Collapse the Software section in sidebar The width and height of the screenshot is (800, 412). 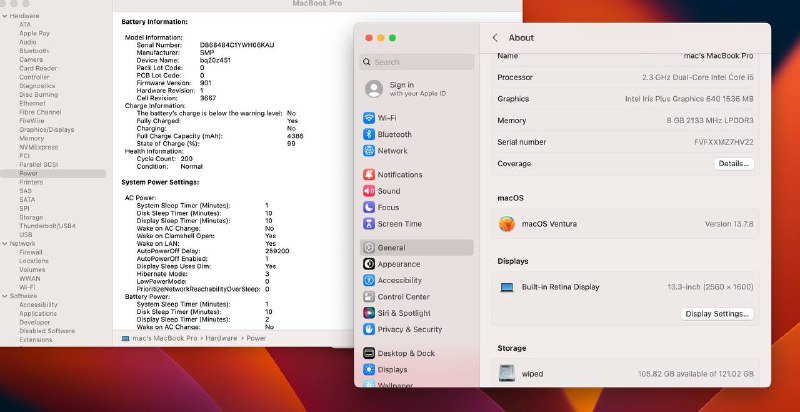tap(4, 296)
